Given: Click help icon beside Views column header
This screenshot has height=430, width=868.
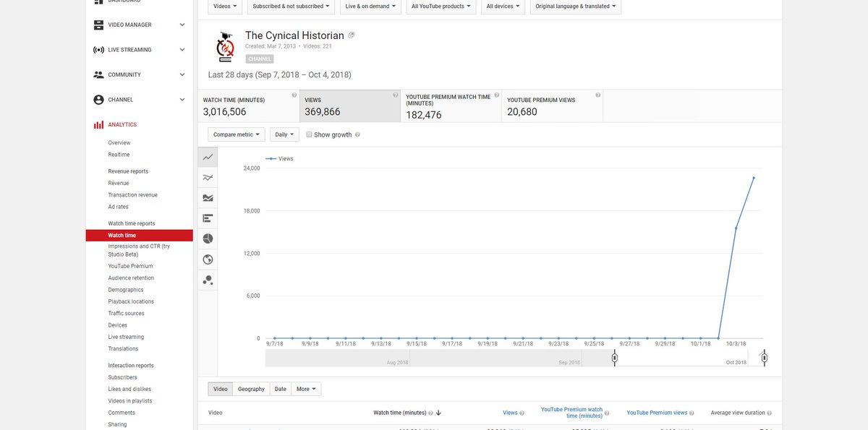Looking at the screenshot, I should point(522,413).
